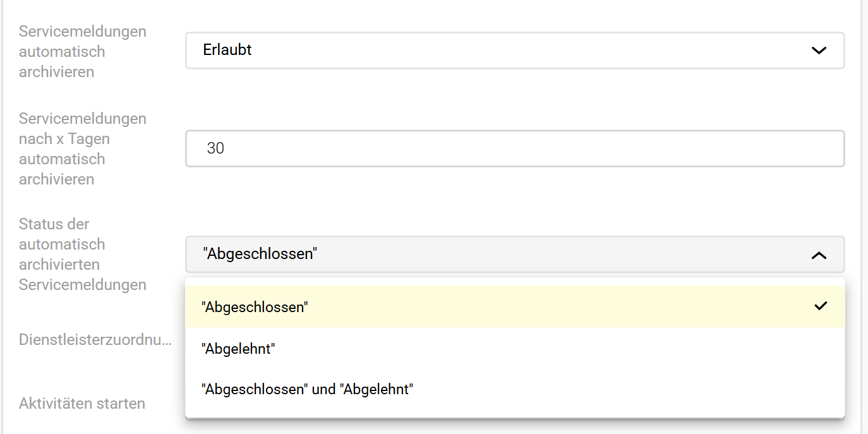
Task: Select the "Abgelehnt" option in the list
Action: click(x=238, y=348)
